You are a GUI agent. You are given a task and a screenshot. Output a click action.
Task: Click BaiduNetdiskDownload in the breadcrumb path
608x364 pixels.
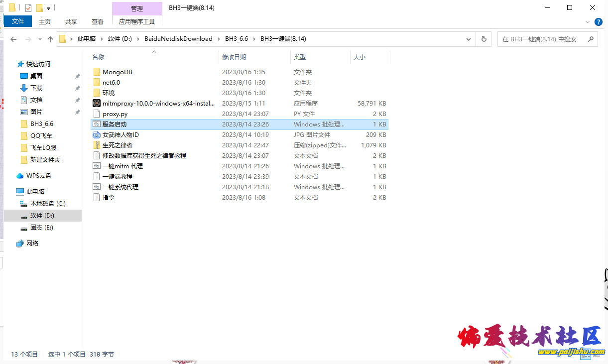click(x=178, y=39)
